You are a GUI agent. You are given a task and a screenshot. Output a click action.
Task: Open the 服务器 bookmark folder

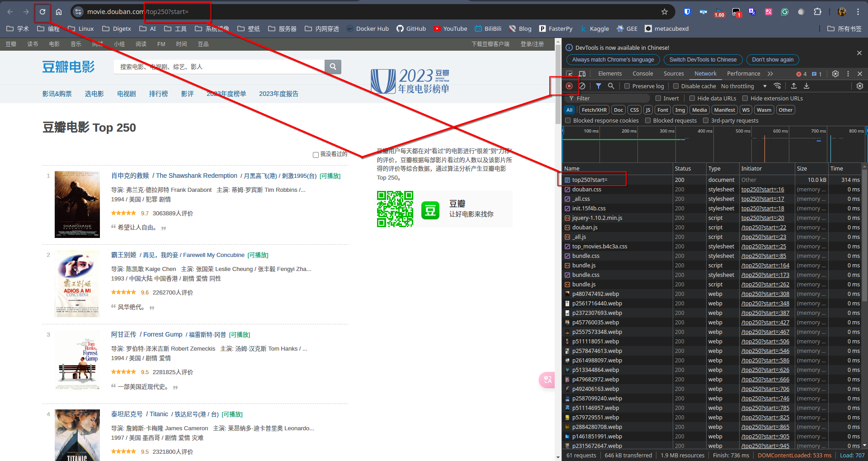(x=282, y=29)
